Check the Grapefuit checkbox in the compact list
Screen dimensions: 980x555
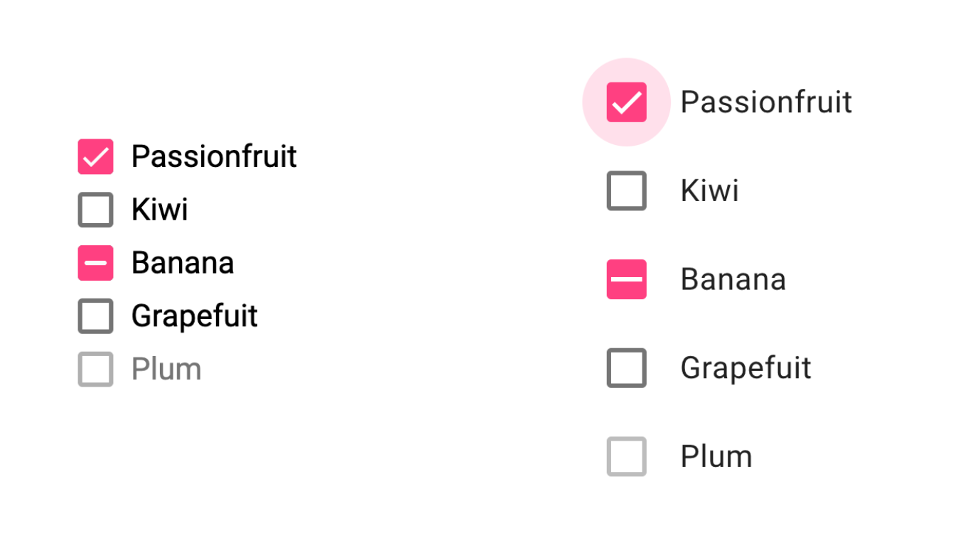95,316
